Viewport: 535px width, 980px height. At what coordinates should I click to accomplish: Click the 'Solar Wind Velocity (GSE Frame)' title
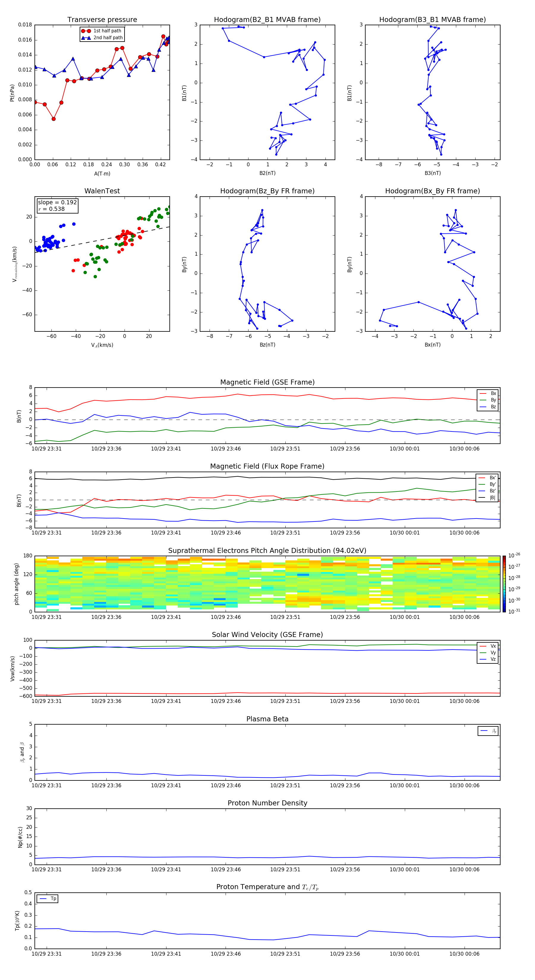tap(267, 635)
